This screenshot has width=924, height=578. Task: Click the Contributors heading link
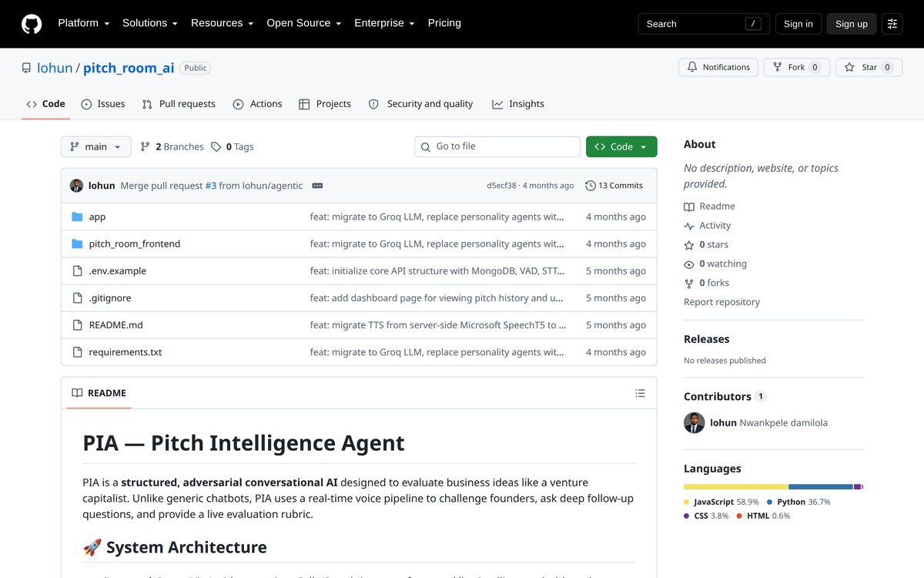point(725,396)
